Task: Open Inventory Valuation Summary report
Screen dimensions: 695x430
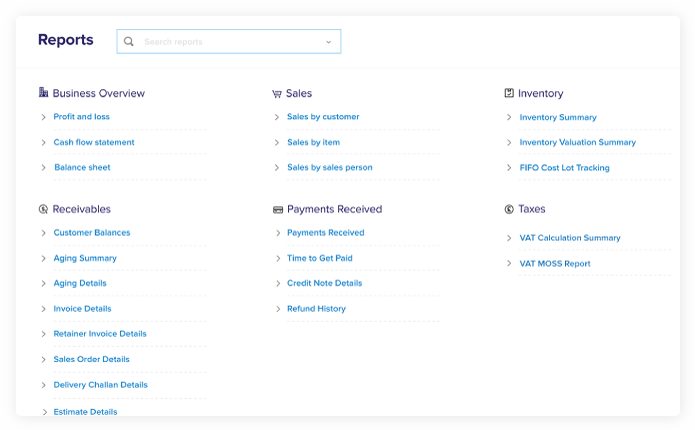Action: click(x=578, y=142)
